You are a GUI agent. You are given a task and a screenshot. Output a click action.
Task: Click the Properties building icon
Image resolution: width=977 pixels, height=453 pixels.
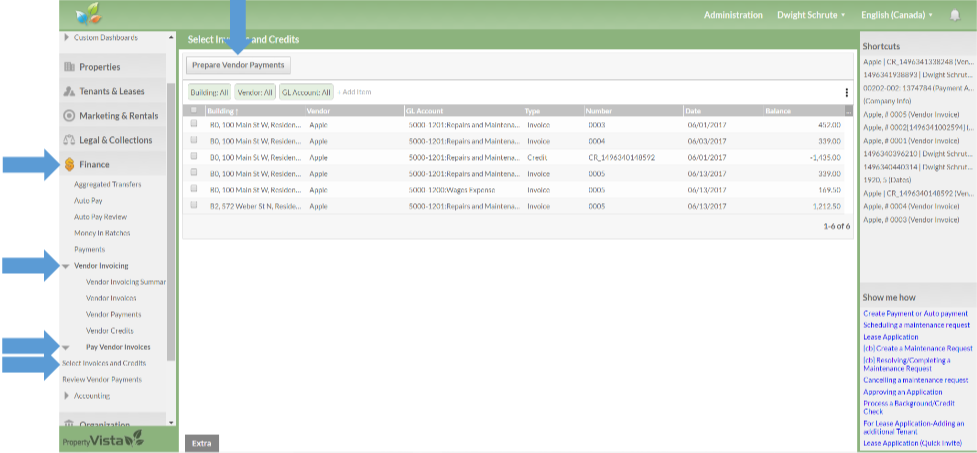70,67
